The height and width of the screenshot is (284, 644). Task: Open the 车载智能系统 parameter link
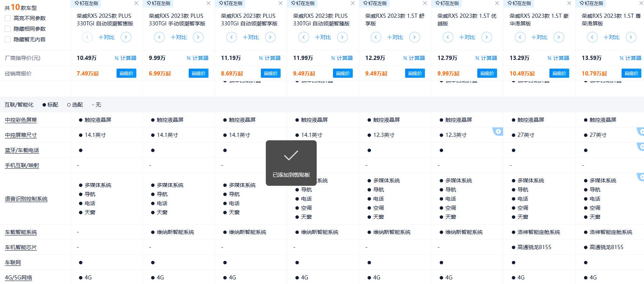pyautogui.click(x=21, y=232)
